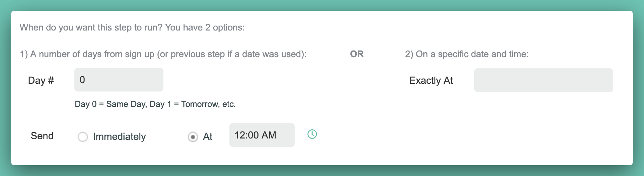The height and width of the screenshot is (176, 644).
Task: Click the Exactly At label
Action: click(431, 81)
